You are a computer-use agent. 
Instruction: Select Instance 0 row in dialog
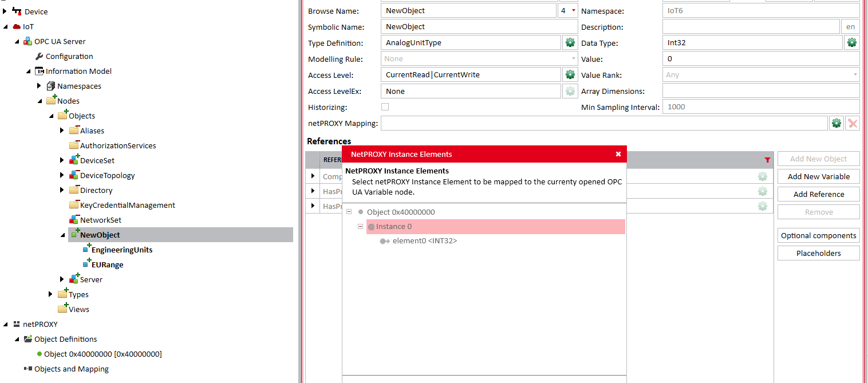click(496, 227)
